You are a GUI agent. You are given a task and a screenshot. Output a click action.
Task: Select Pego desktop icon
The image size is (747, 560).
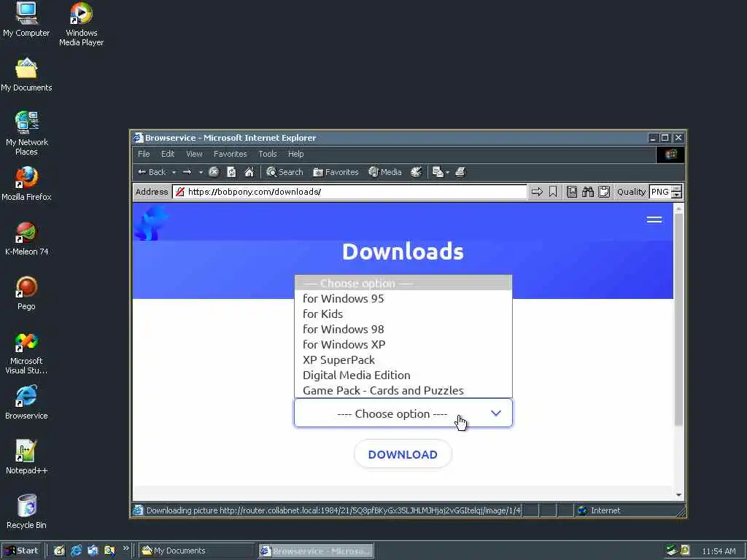click(x=26, y=293)
